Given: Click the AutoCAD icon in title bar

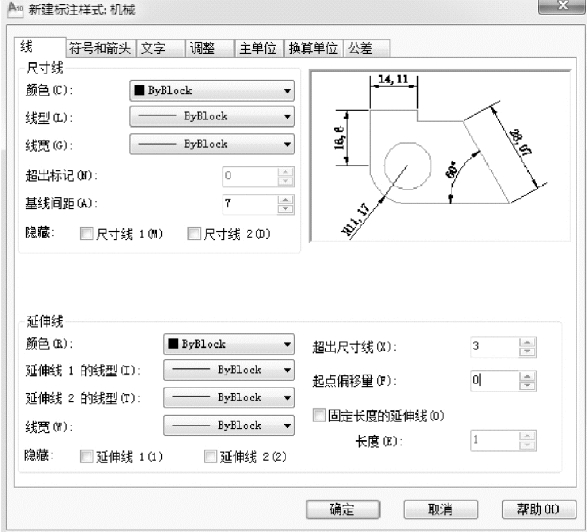Looking at the screenshot, I should pyautogui.click(x=15, y=9).
